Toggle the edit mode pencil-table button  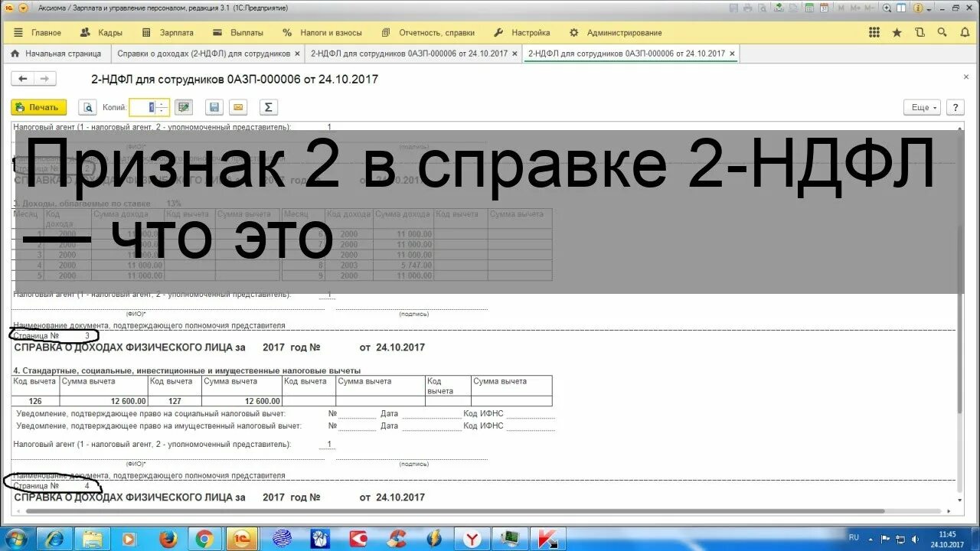[183, 107]
